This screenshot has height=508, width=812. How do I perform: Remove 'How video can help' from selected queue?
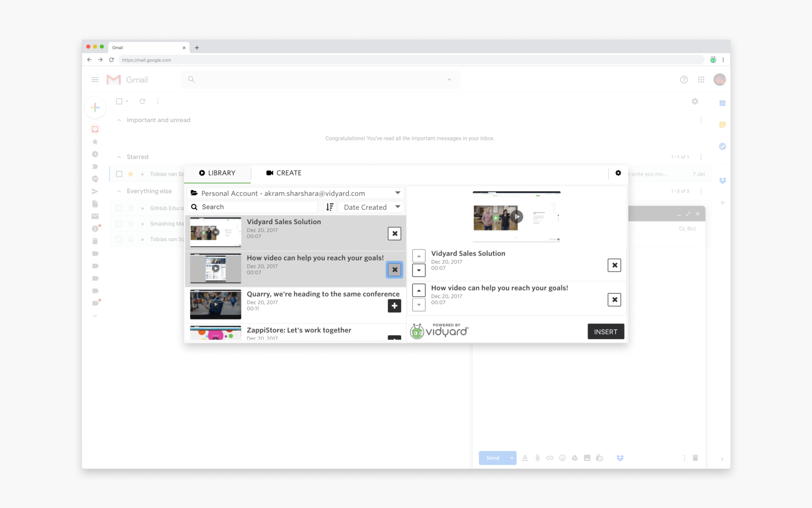tap(615, 300)
